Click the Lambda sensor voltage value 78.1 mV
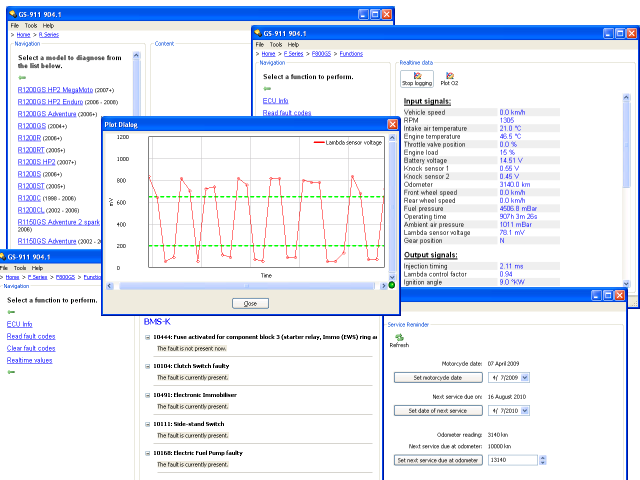This screenshot has height=480, width=640. pyautogui.click(x=512, y=233)
